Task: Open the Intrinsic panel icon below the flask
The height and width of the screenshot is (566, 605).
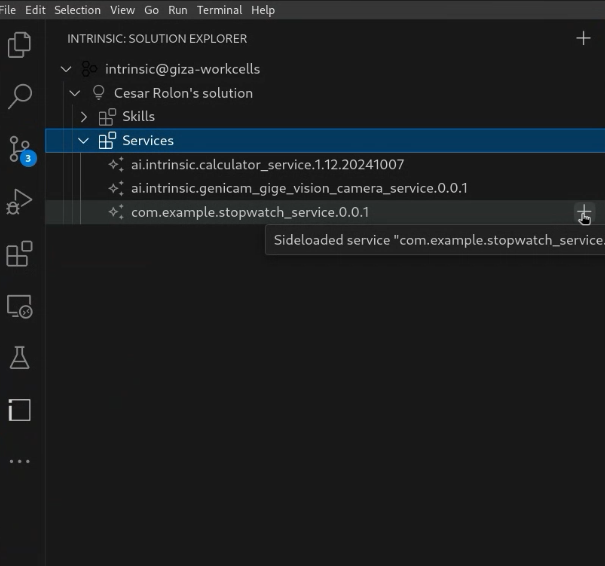Action: [19, 410]
